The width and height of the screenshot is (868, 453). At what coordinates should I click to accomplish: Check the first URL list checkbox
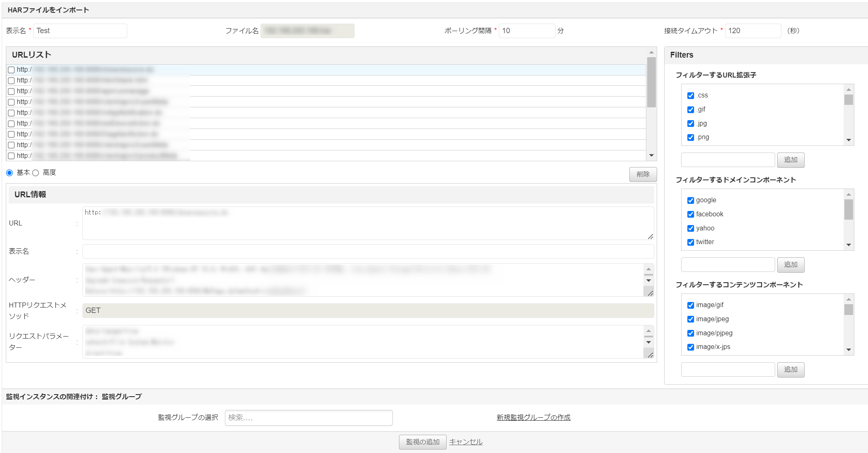11,70
